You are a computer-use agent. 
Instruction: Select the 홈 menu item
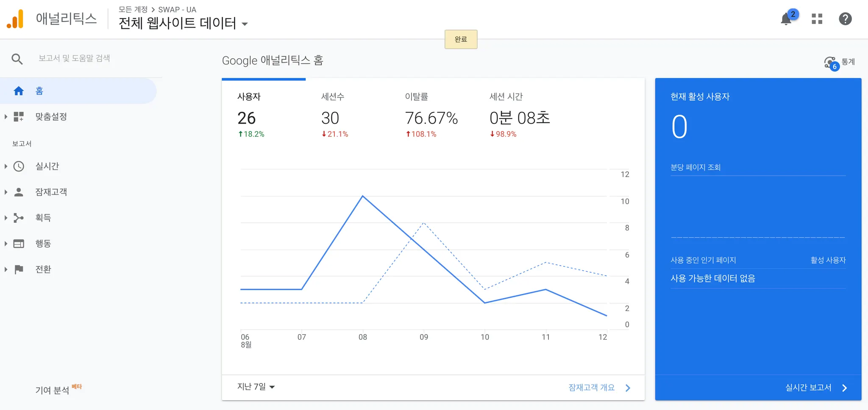tap(39, 91)
